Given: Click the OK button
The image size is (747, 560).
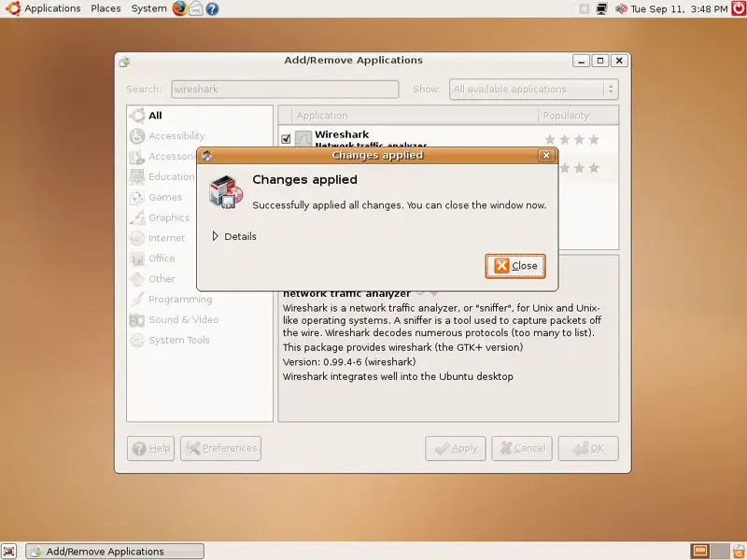Looking at the screenshot, I should pos(588,448).
